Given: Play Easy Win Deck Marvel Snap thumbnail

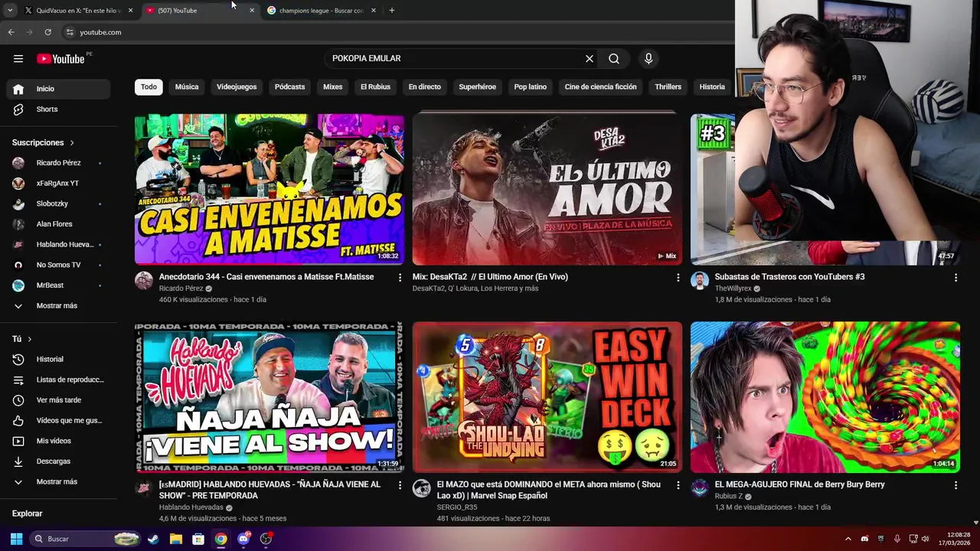Looking at the screenshot, I should coord(547,396).
